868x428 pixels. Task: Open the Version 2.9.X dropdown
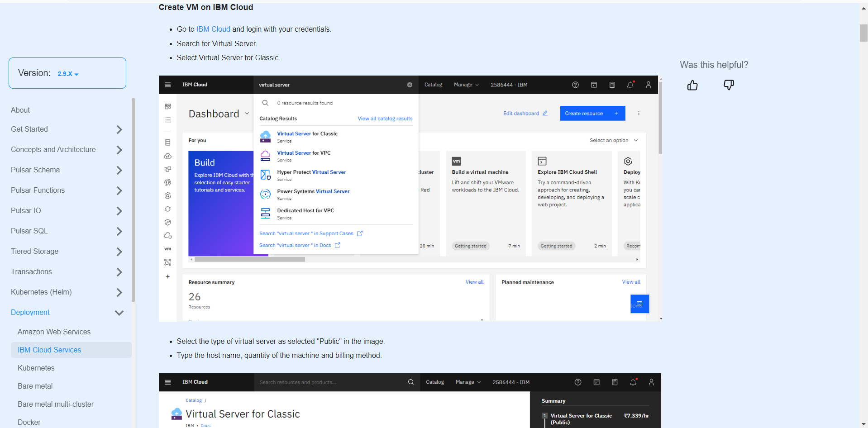[68, 74]
